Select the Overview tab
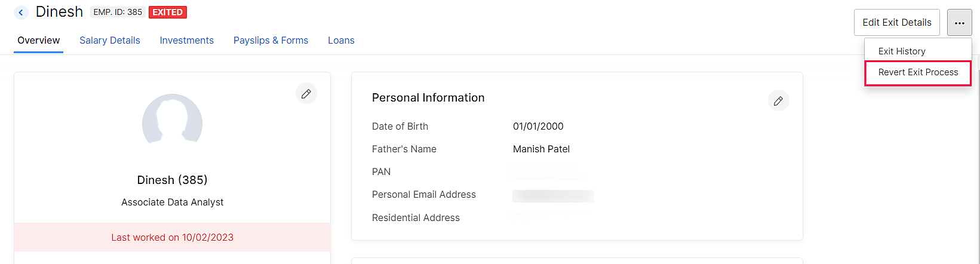980x264 pixels. (38, 40)
